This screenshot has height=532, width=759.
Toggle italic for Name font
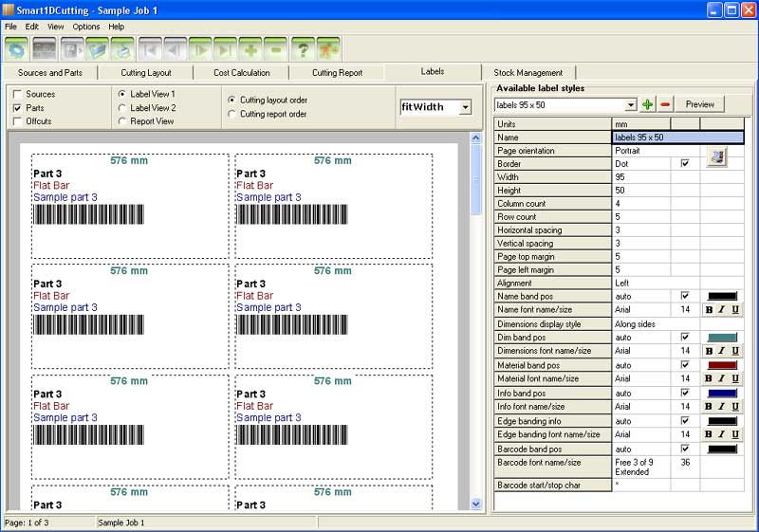pos(722,309)
